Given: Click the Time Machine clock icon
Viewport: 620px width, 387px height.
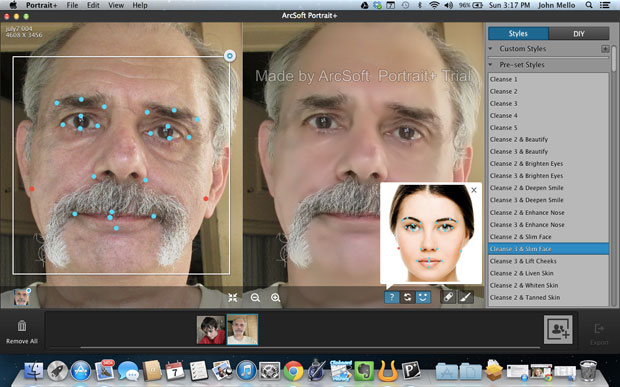Looking at the screenshot, I should (405, 5).
